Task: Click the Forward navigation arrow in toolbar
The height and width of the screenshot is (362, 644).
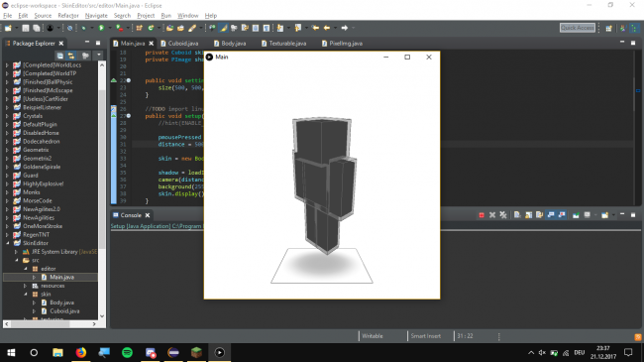Action: pos(345,28)
